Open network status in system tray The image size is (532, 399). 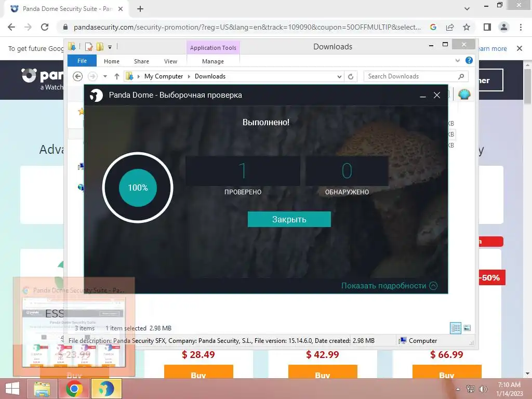pyautogui.click(x=471, y=389)
